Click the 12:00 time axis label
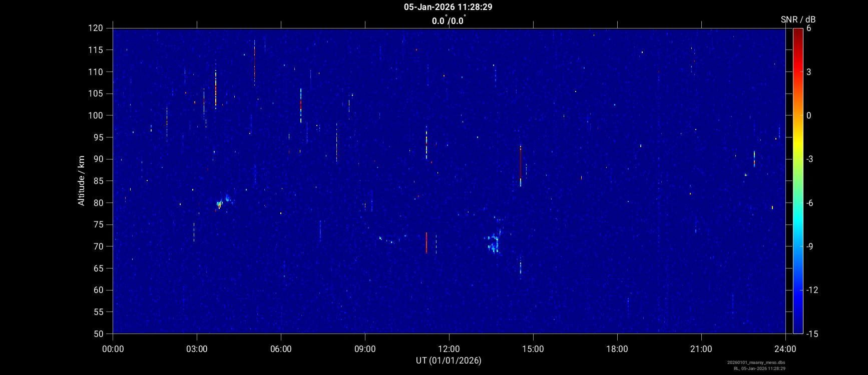Image resolution: width=868 pixels, height=375 pixels. (x=449, y=349)
